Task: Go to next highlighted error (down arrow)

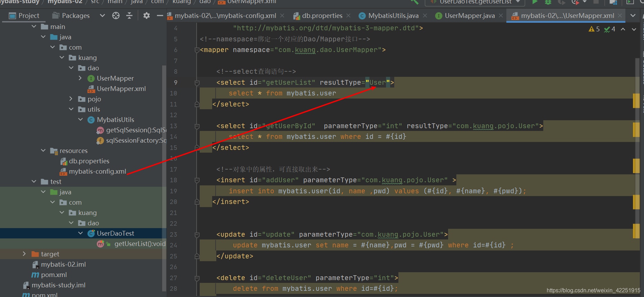Action: click(x=634, y=29)
